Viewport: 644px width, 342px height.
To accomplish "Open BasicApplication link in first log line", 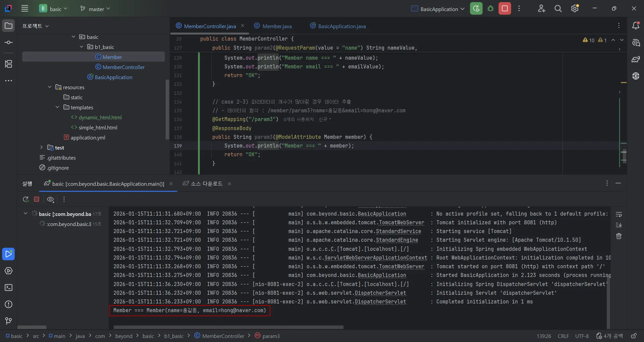I will (x=382, y=214).
